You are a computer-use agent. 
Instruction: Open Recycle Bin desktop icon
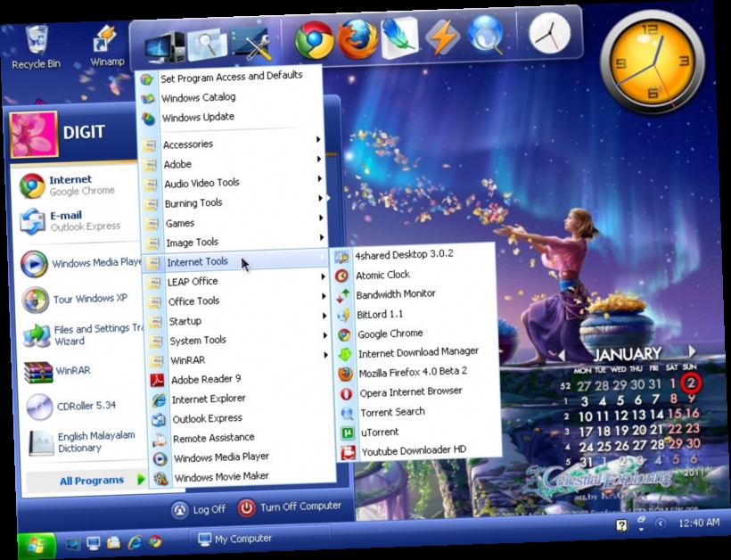point(37,46)
